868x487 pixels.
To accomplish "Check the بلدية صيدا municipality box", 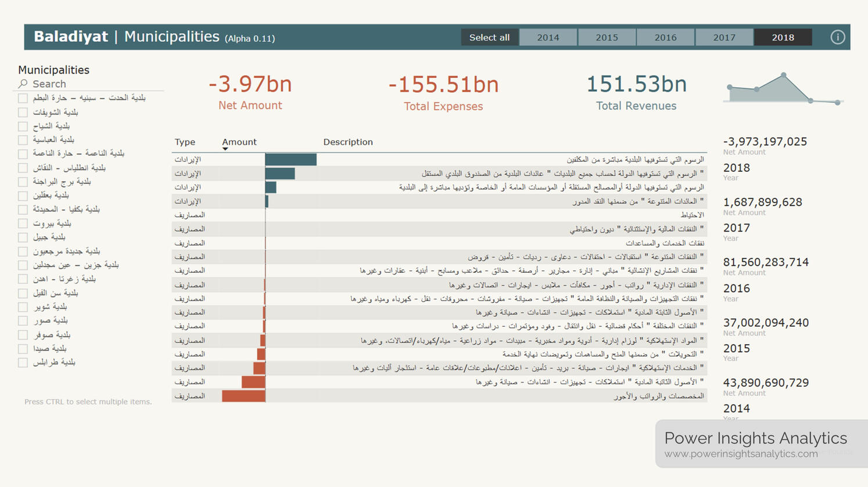I will (23, 349).
